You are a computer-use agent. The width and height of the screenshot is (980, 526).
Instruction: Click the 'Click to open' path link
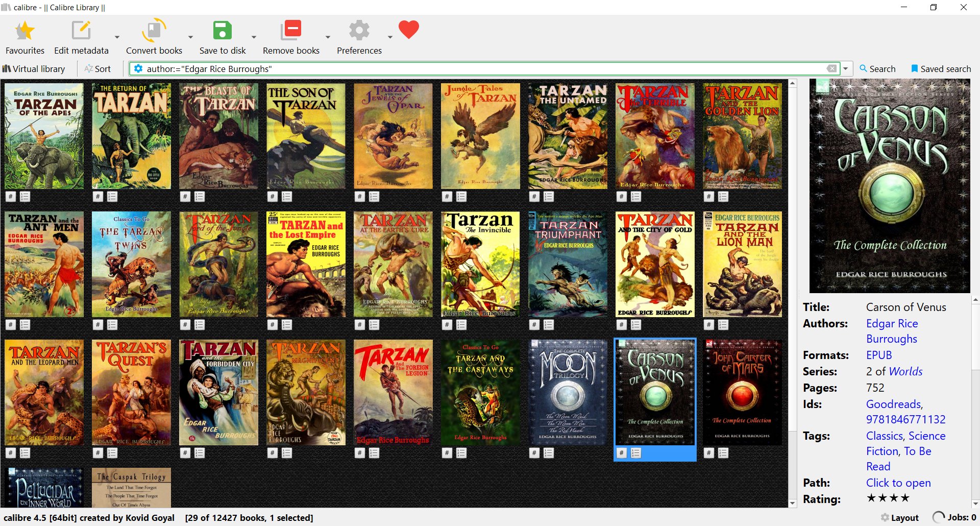click(898, 483)
